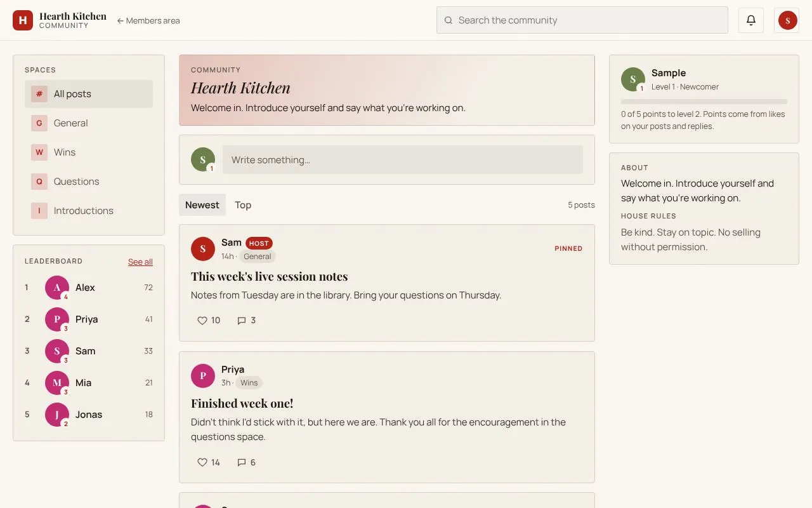This screenshot has height=508, width=812.
Task: Click the level progress bar
Action: [x=704, y=102]
